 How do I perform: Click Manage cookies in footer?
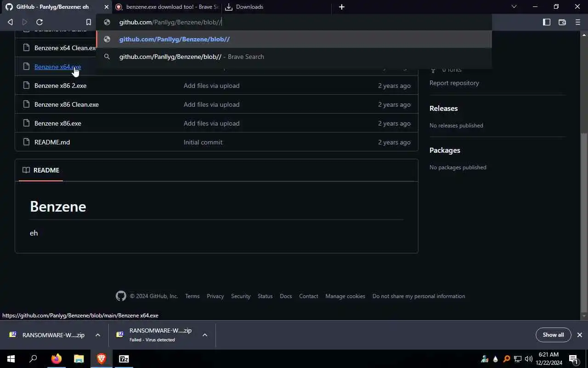[x=345, y=296]
